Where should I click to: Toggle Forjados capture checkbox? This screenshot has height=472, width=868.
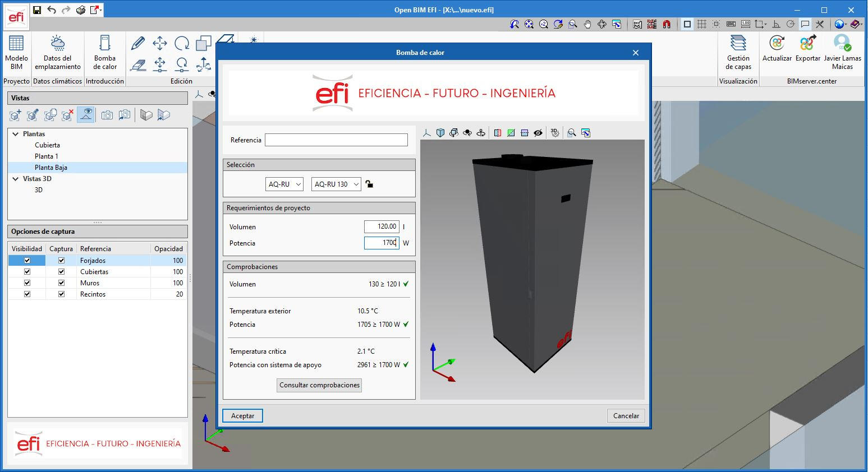[x=61, y=260]
